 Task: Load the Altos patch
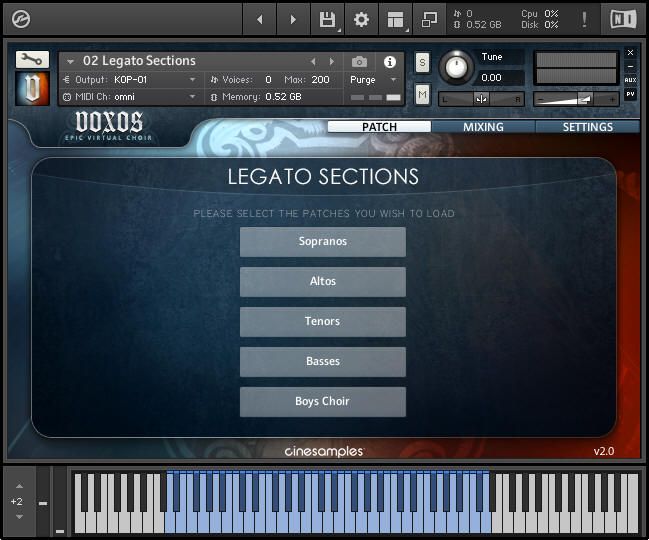pos(322,281)
